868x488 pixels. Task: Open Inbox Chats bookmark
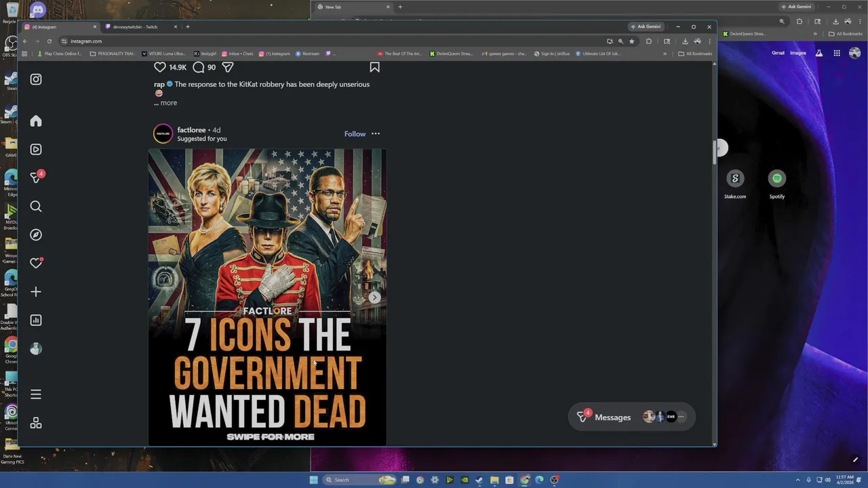(x=237, y=54)
